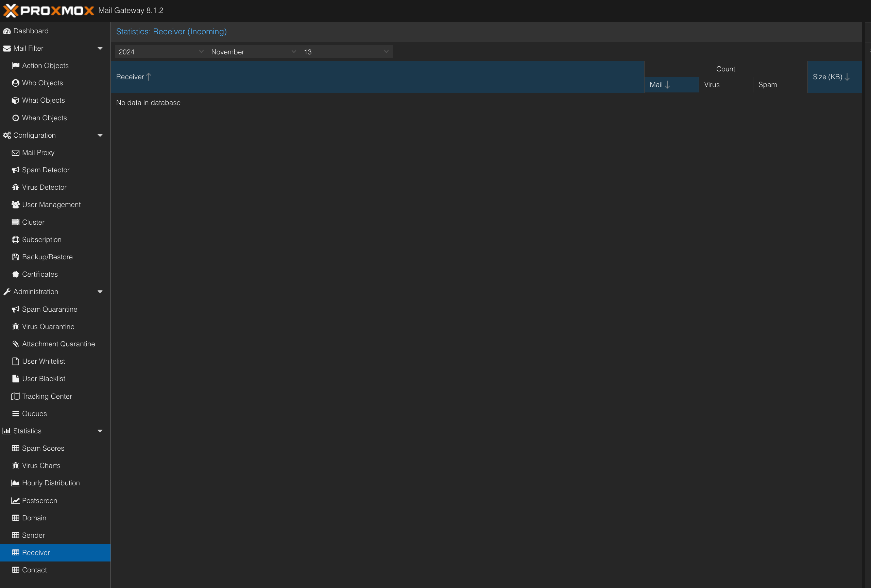Click the Administration wrench icon

7,292
